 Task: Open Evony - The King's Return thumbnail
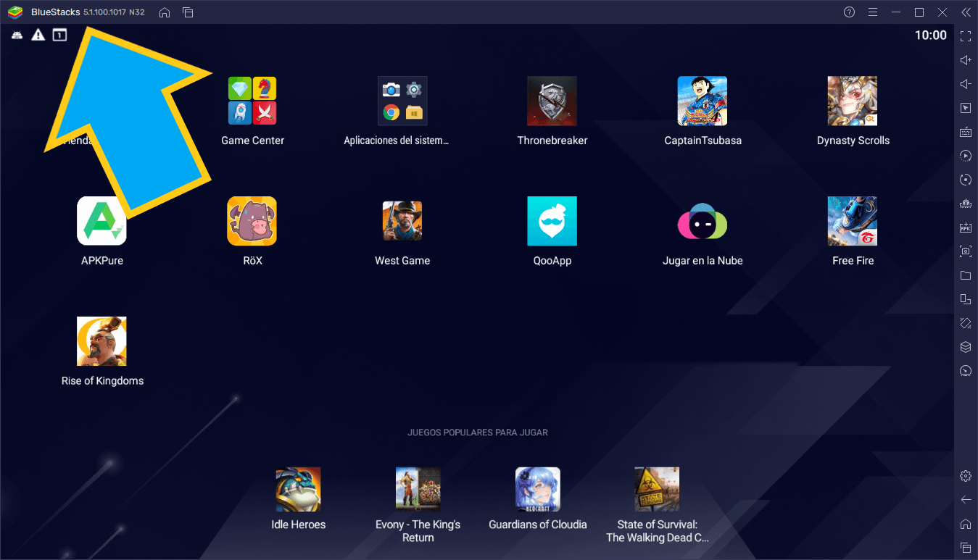pos(418,490)
